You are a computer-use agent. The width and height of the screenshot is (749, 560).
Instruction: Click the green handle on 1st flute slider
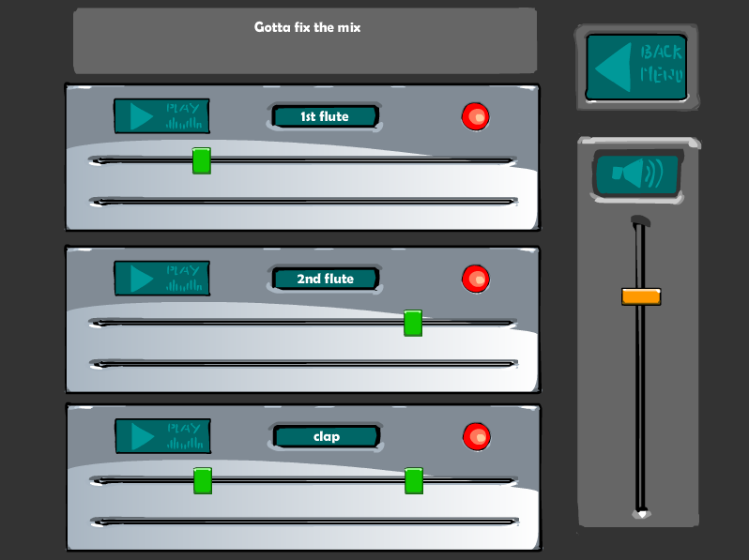[201, 160]
